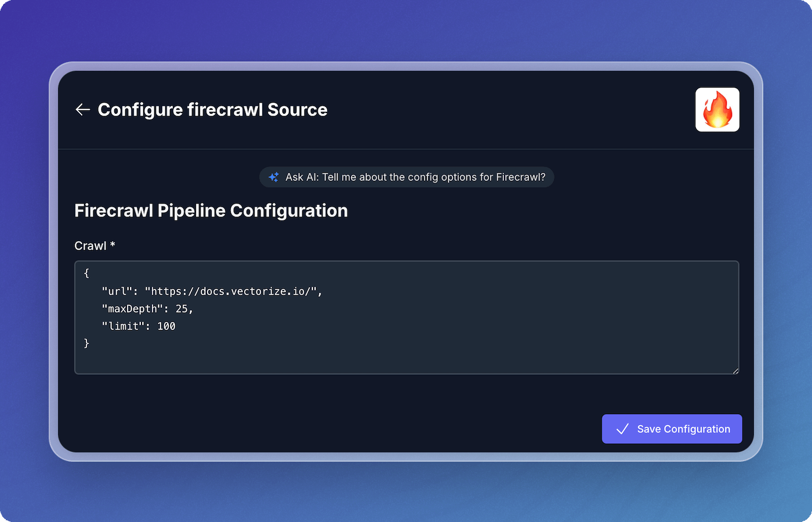Image resolution: width=812 pixels, height=522 pixels.
Task: Click the Crawl field label
Action: click(95, 245)
